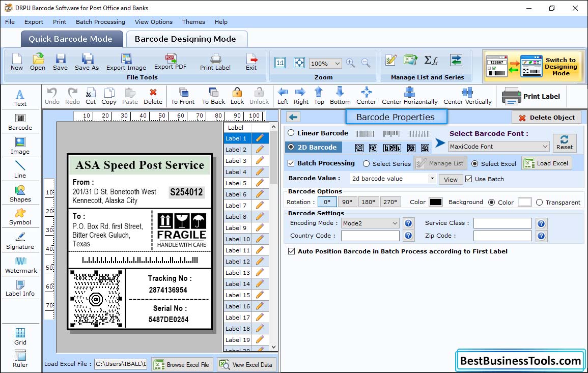The width and height of the screenshot is (588, 373).
Task: Open the Export menu
Action: 34,22
